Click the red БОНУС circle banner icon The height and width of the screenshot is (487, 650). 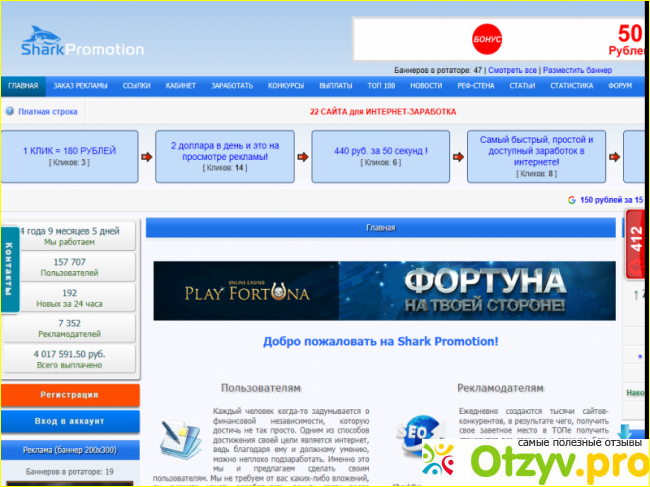point(487,39)
